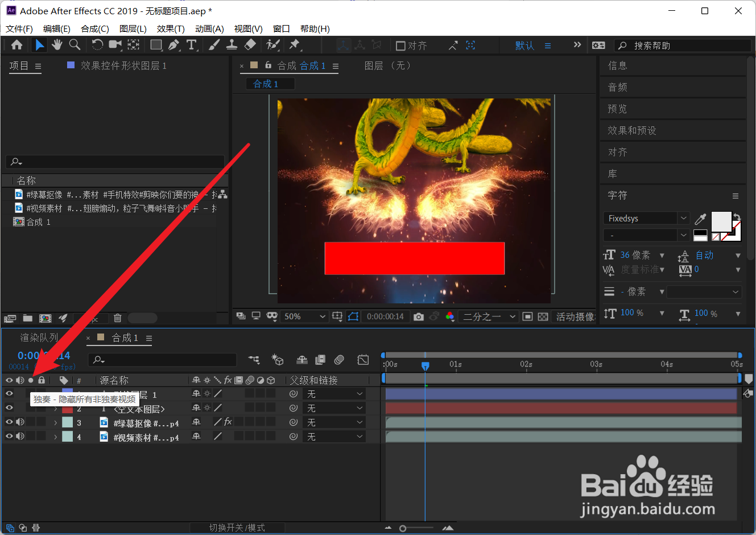Select the Type text tool

(x=192, y=45)
